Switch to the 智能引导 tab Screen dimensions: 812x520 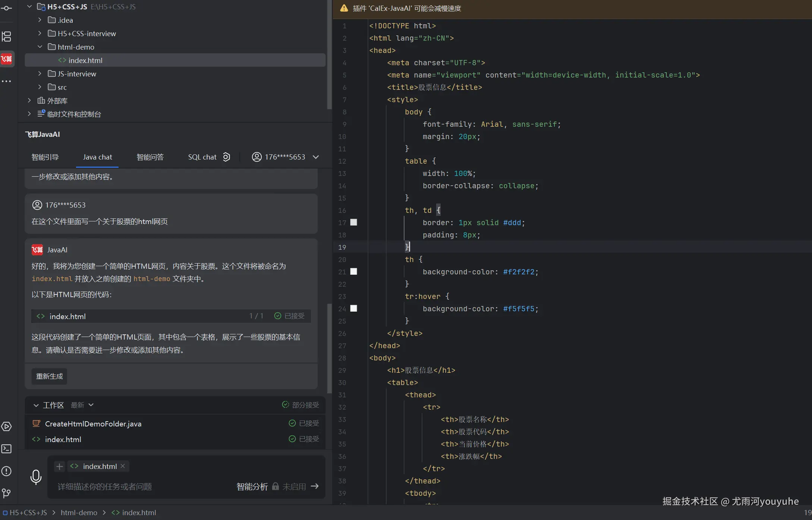click(x=45, y=157)
